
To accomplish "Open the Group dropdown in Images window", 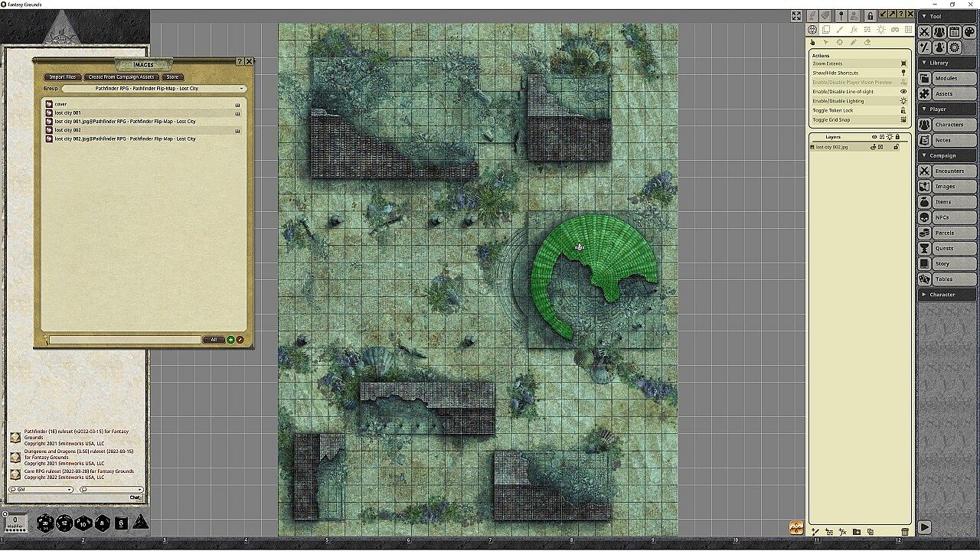I will click(x=153, y=89).
